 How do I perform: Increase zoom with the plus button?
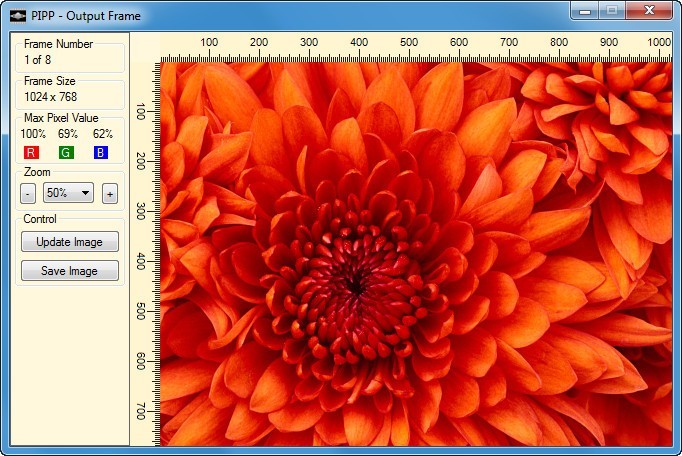pyautogui.click(x=110, y=194)
